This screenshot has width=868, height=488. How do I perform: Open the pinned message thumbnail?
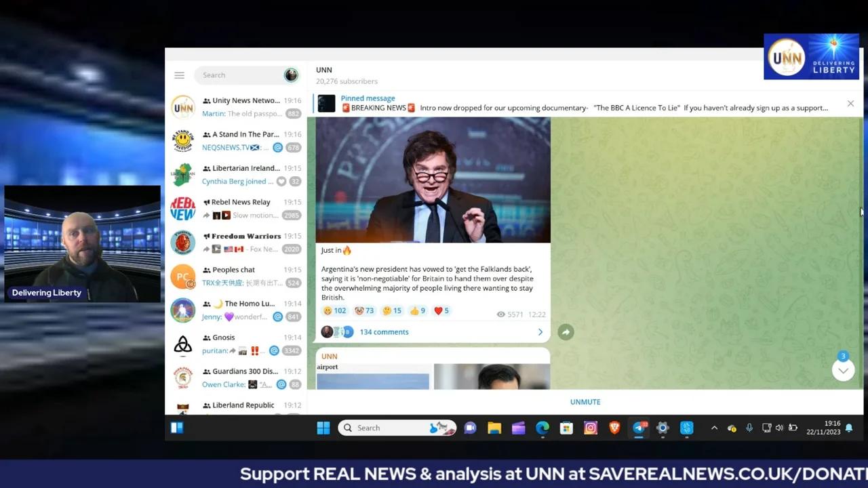click(326, 103)
